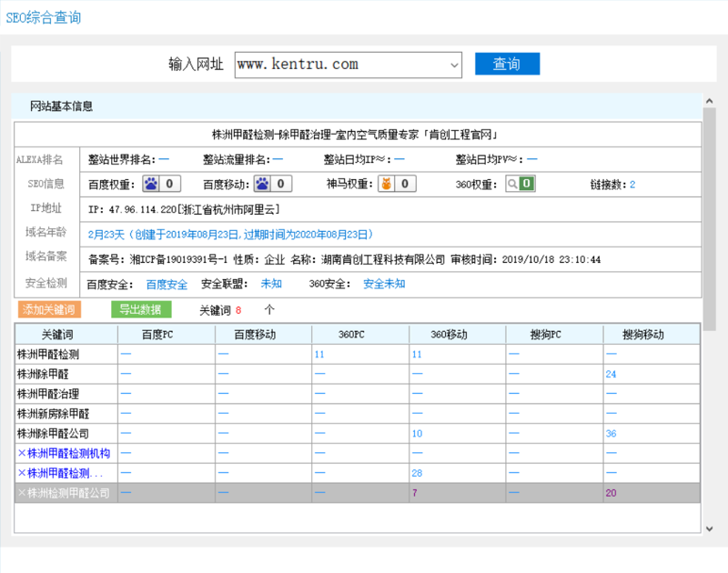Click the 安全检测 row label
Screen dimensions: 728x573
point(45,283)
